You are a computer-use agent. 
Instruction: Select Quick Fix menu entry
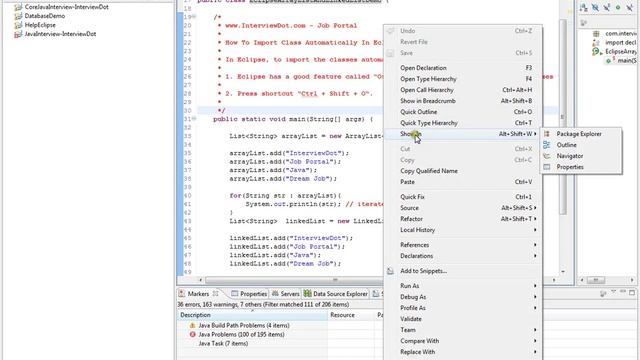click(463, 197)
